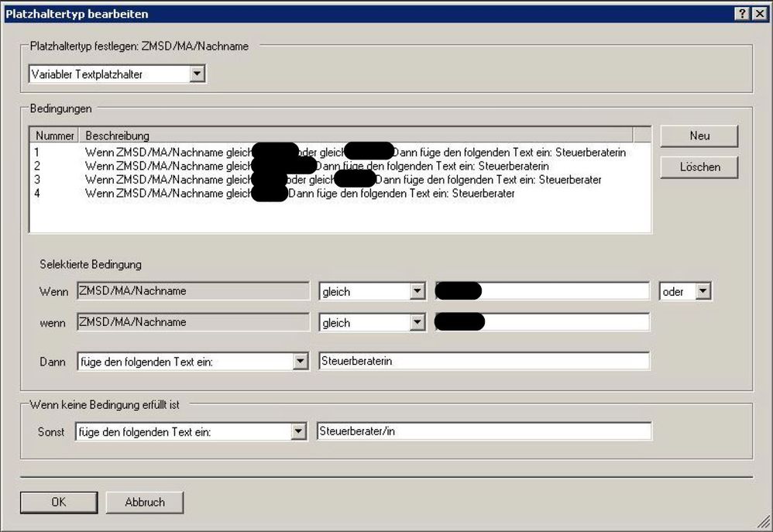The image size is (773, 532).
Task: Click the second comparison value field in wenn row
Action: [541, 322]
